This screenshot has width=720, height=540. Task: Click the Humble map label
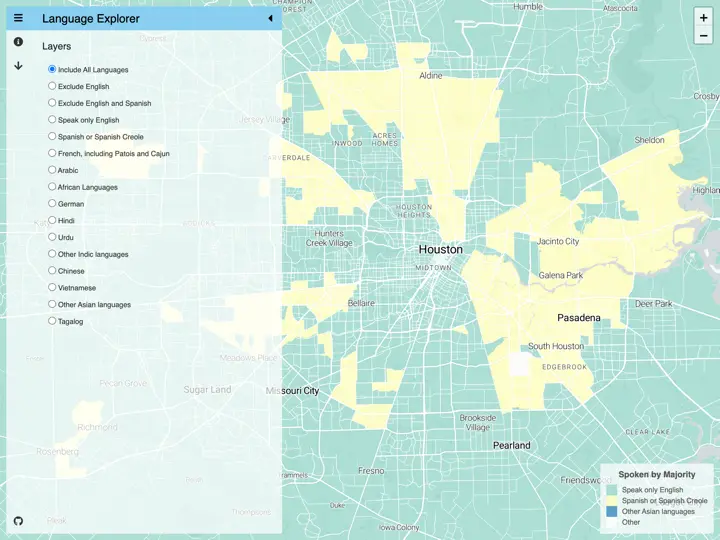point(528,6)
